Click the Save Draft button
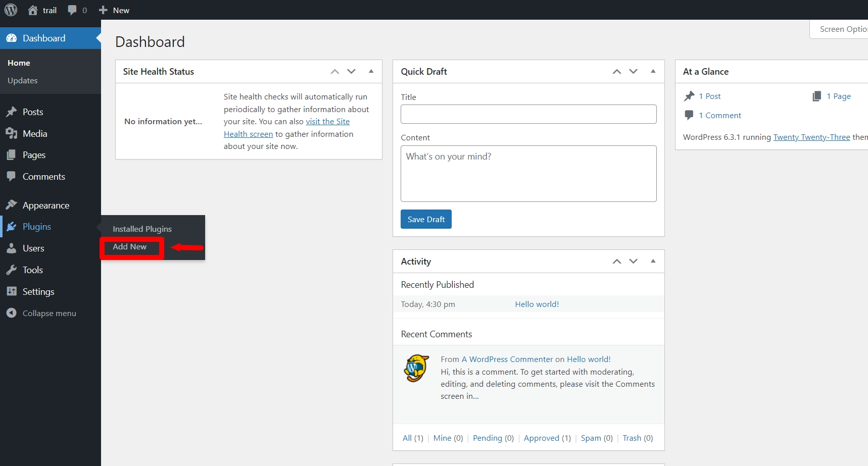This screenshot has height=466, width=868. tap(426, 219)
